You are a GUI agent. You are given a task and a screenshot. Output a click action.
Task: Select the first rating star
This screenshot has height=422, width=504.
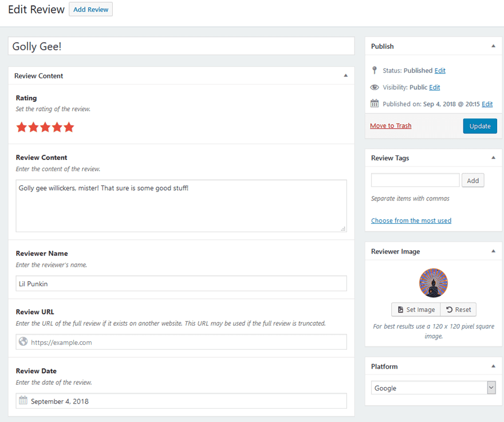21,127
